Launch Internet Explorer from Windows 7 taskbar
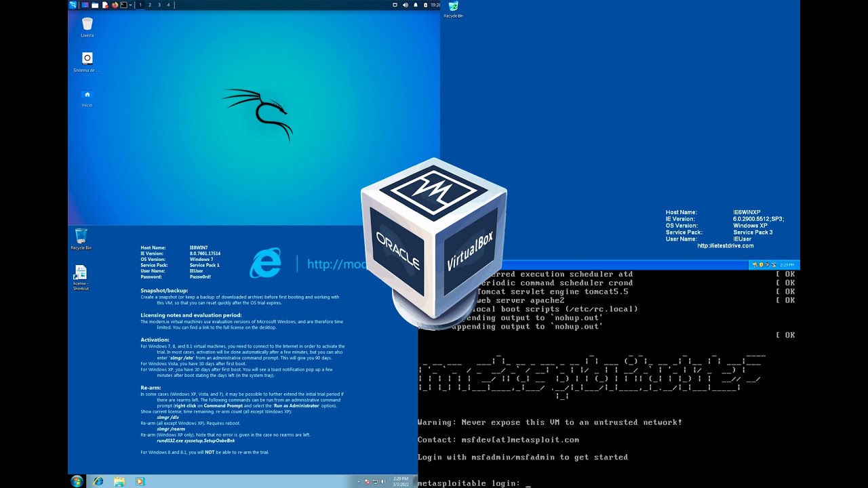Screen dimensions: 868x488 click(x=98, y=481)
